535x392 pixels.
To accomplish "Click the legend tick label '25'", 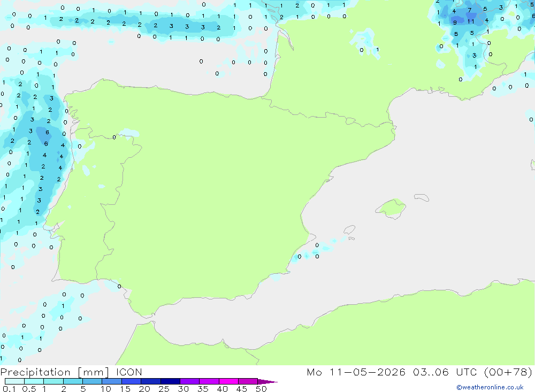I will click(x=164, y=389).
